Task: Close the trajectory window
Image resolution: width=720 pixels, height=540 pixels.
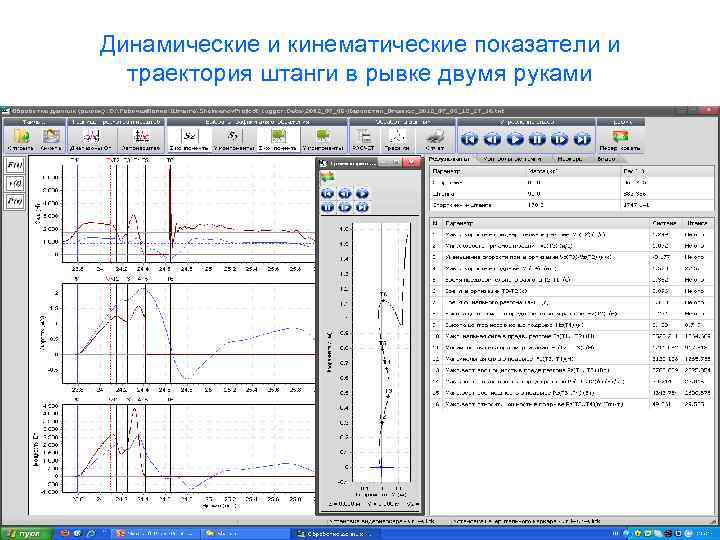Action: point(411,163)
